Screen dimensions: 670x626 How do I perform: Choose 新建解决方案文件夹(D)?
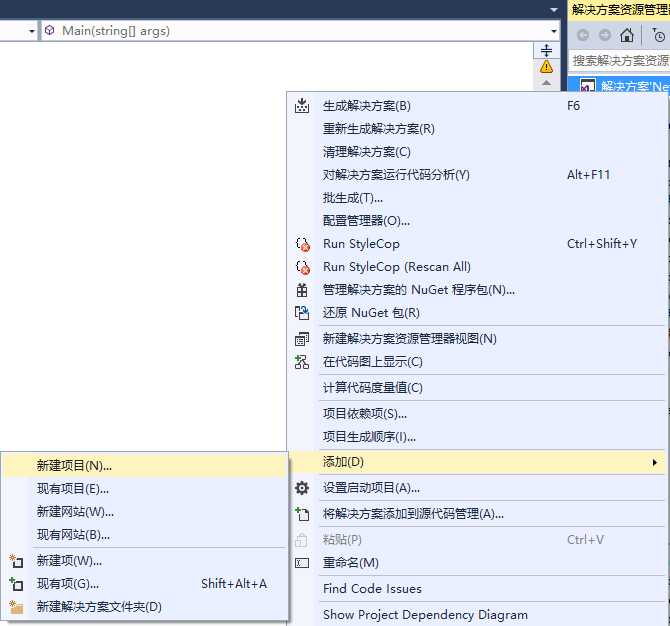coord(144,607)
